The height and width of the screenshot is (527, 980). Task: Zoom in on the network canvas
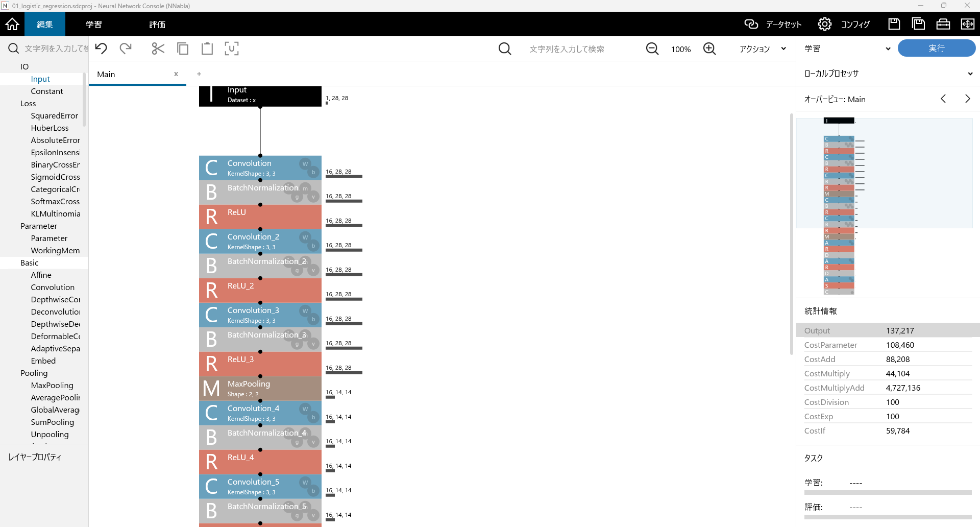(x=709, y=49)
